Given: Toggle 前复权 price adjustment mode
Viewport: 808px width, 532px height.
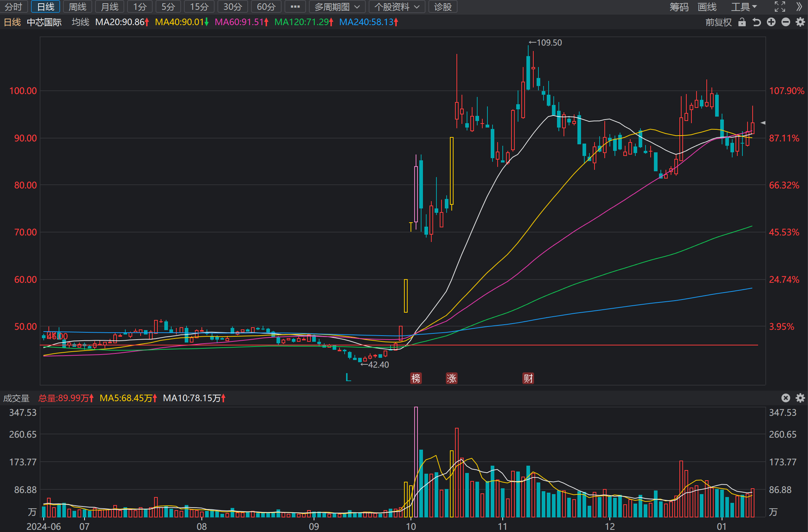Looking at the screenshot, I should tap(718, 22).
